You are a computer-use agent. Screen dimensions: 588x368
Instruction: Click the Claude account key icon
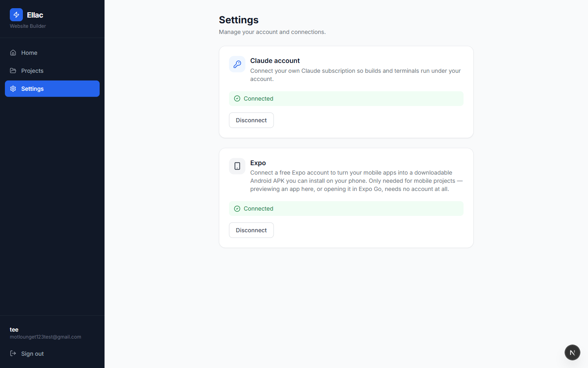(237, 64)
